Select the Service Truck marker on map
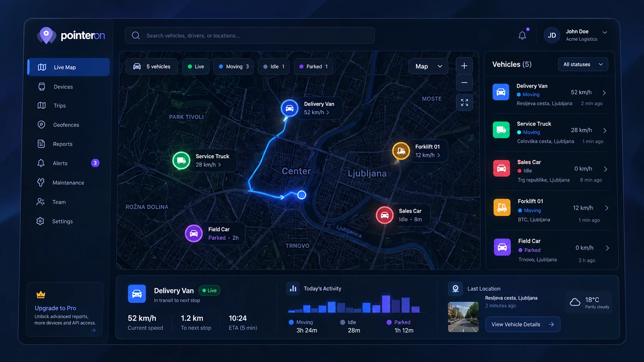Image resolution: width=644 pixels, height=362 pixels. coord(181,161)
